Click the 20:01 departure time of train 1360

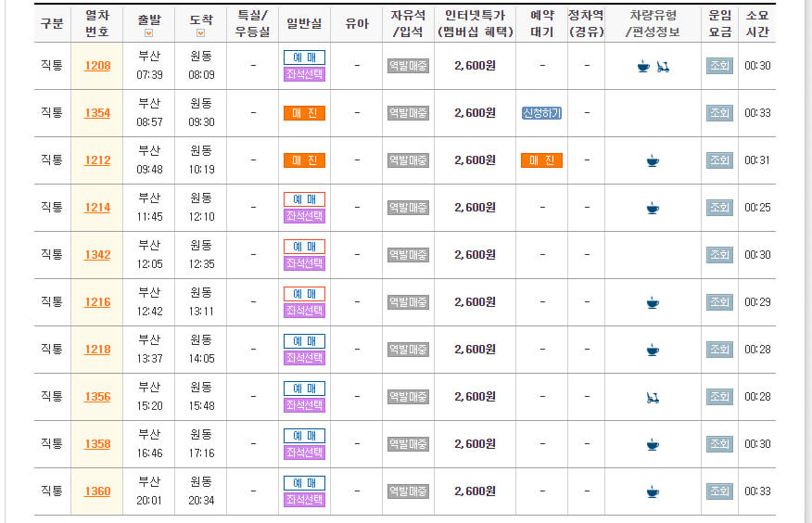pyautogui.click(x=149, y=501)
